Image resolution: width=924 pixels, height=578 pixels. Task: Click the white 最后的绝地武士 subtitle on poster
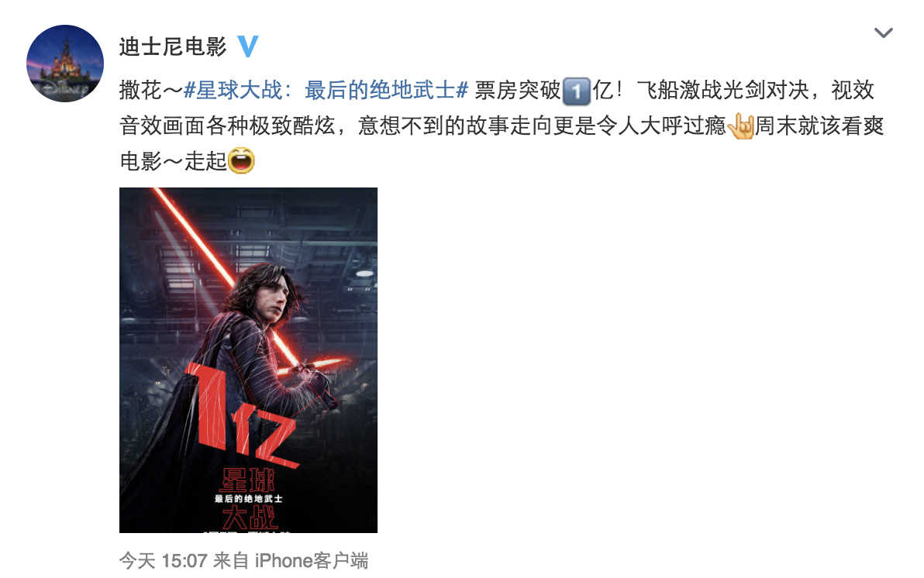click(x=248, y=499)
